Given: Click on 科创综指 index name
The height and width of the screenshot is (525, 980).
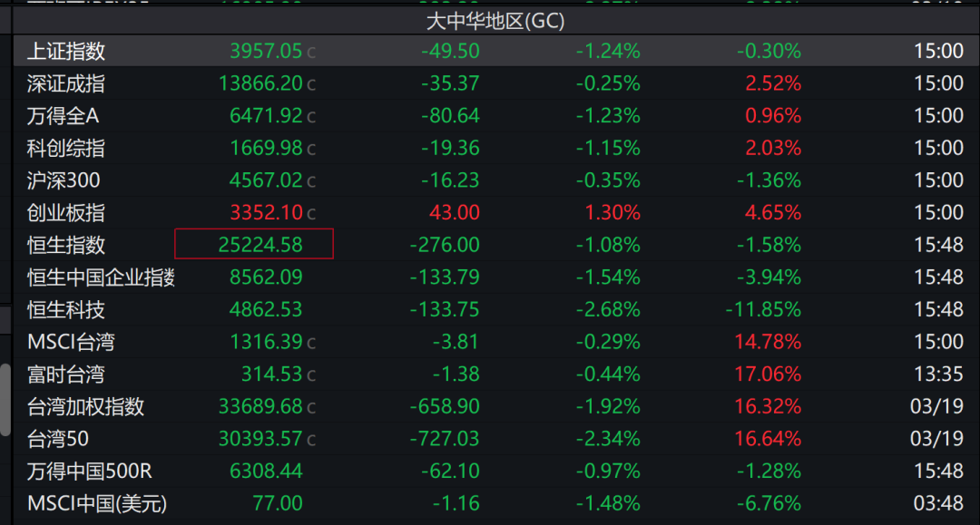Looking at the screenshot, I should pos(66,149).
